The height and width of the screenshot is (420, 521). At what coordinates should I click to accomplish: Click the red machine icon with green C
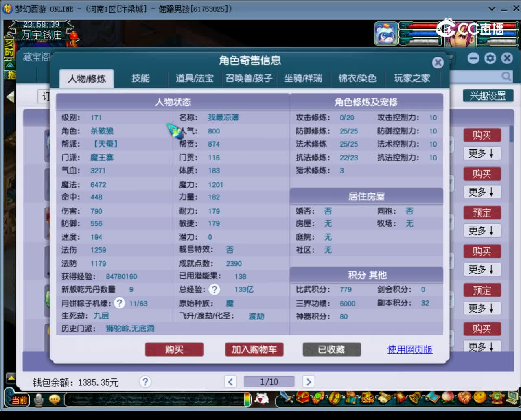pyautogui.click(x=496, y=397)
